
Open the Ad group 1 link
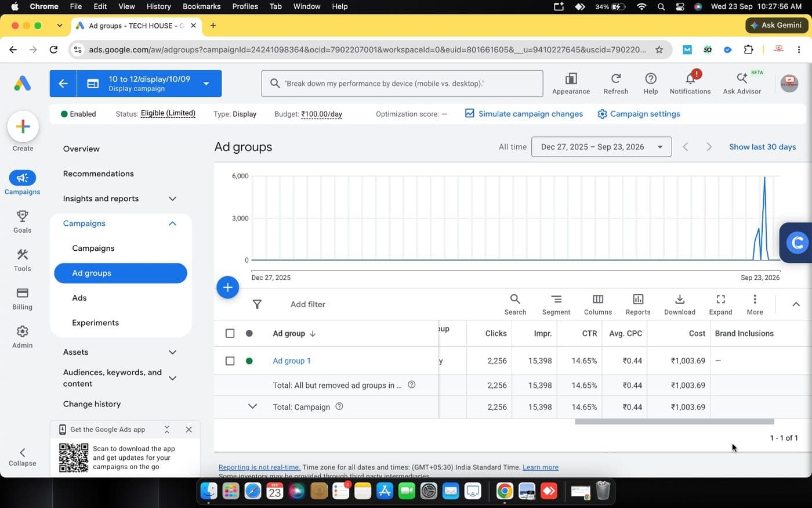(x=292, y=361)
